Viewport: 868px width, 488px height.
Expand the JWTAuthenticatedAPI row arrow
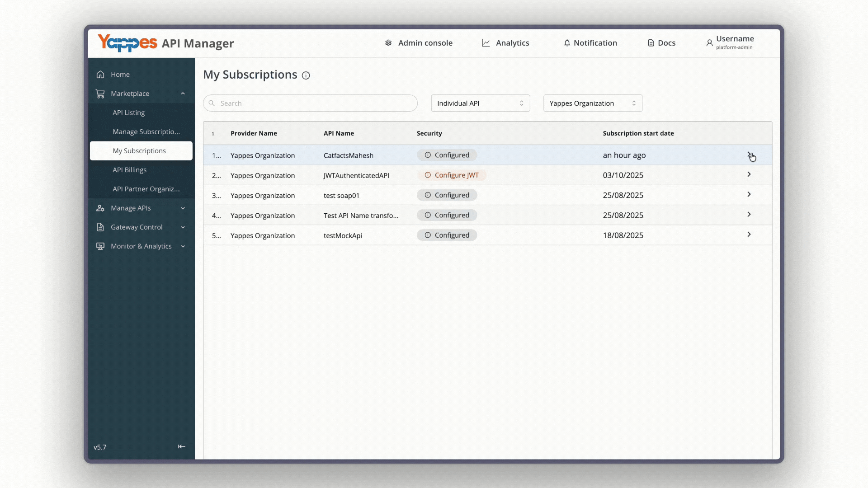[749, 174]
